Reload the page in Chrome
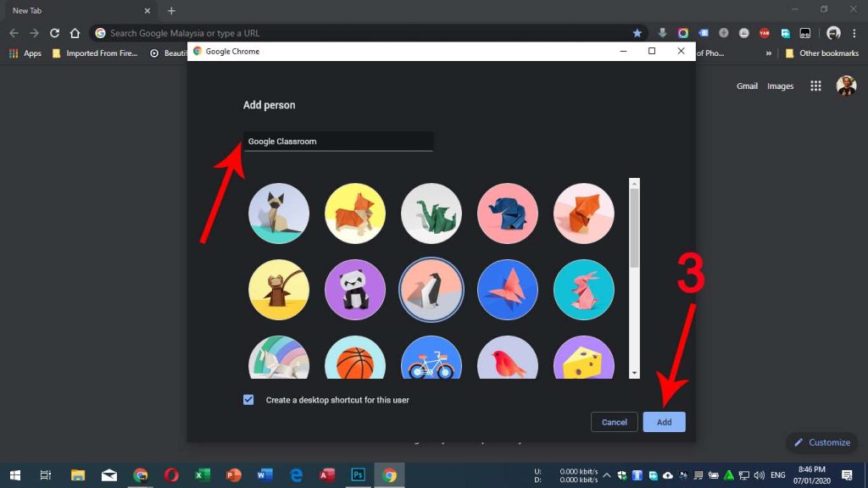Viewport: 868px width, 488px height. click(x=54, y=33)
